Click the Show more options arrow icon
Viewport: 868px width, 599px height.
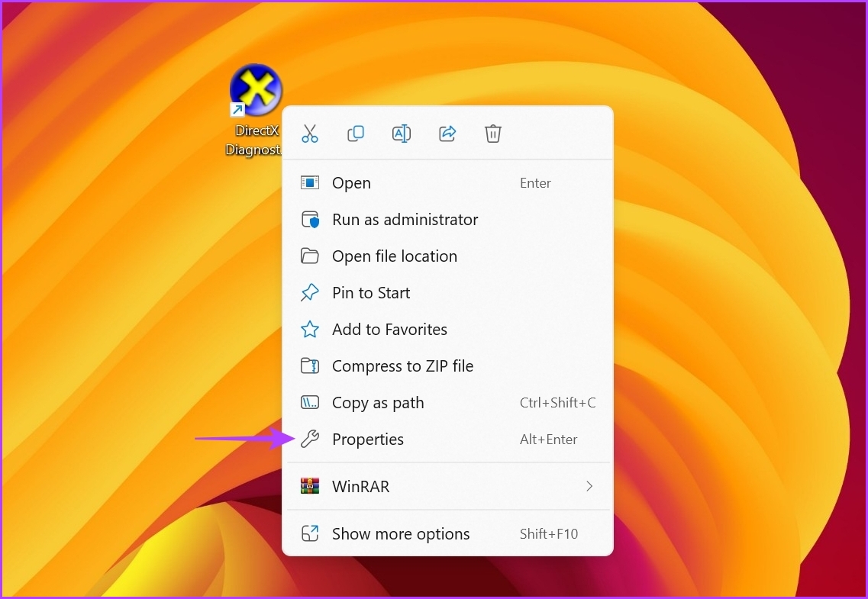tap(309, 533)
